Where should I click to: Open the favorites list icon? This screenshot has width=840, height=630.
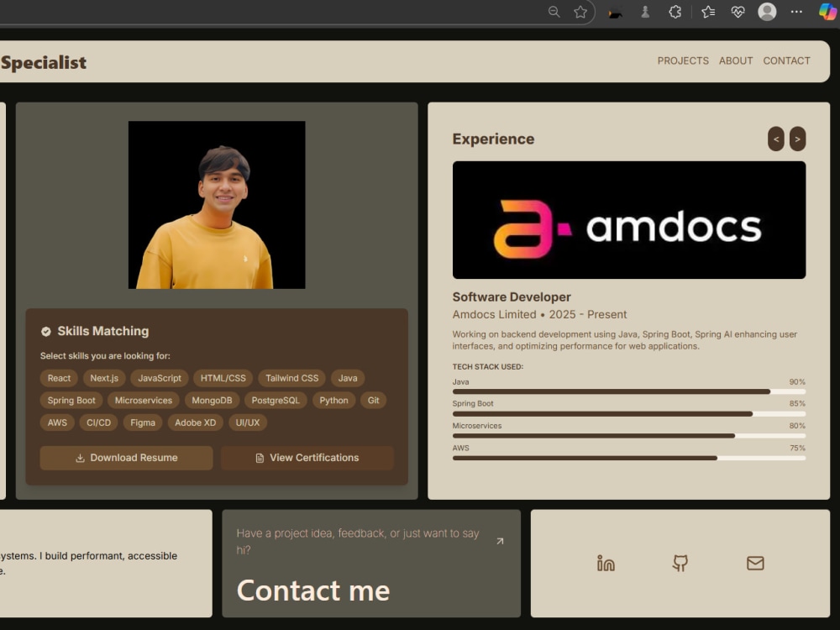click(707, 12)
